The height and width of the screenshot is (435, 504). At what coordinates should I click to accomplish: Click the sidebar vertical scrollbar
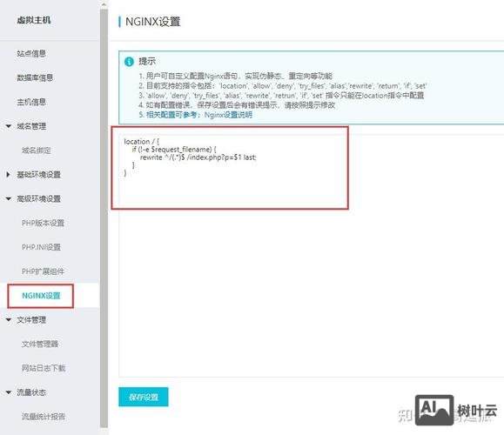104,218
